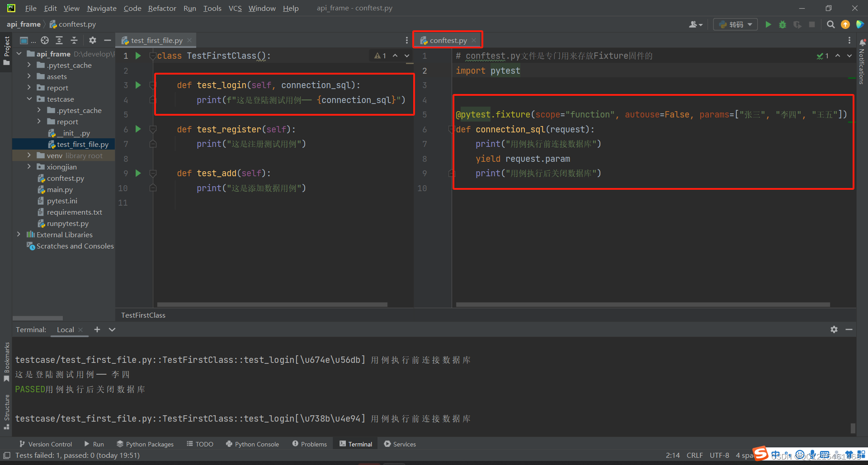Screen dimensions: 868x465
Task: Close test_first_file.py editor tab
Action: pos(189,40)
